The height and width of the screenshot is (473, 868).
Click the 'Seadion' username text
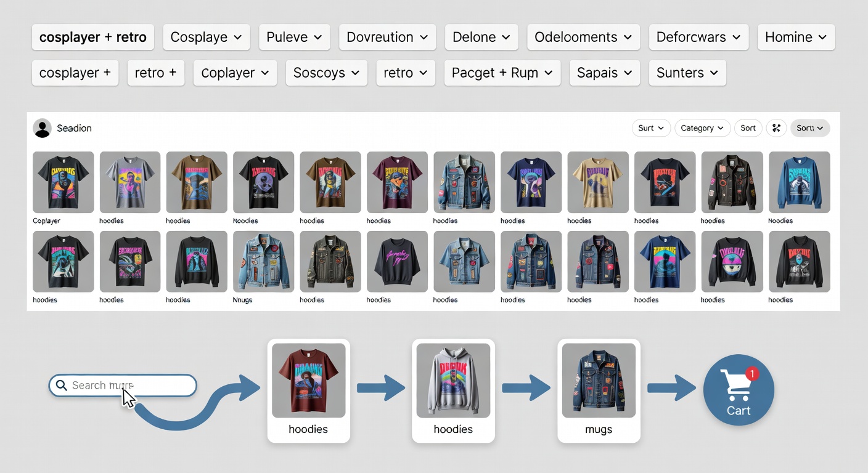point(74,128)
